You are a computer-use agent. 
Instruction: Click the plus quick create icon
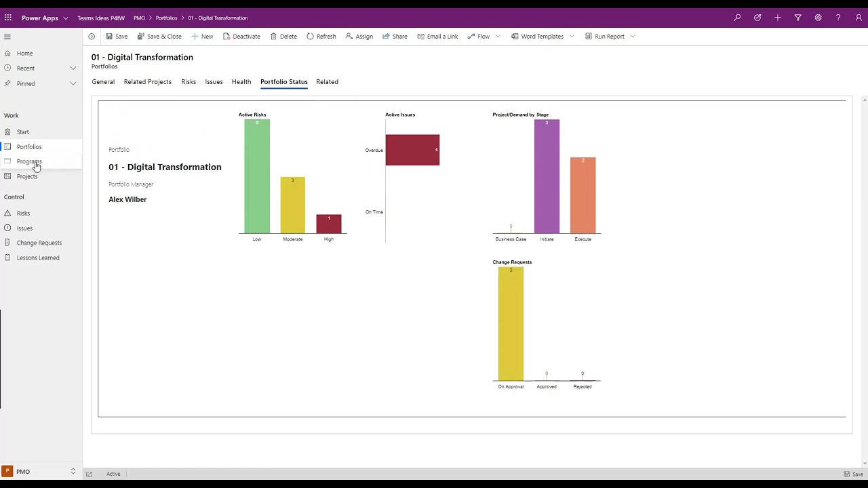tap(778, 18)
